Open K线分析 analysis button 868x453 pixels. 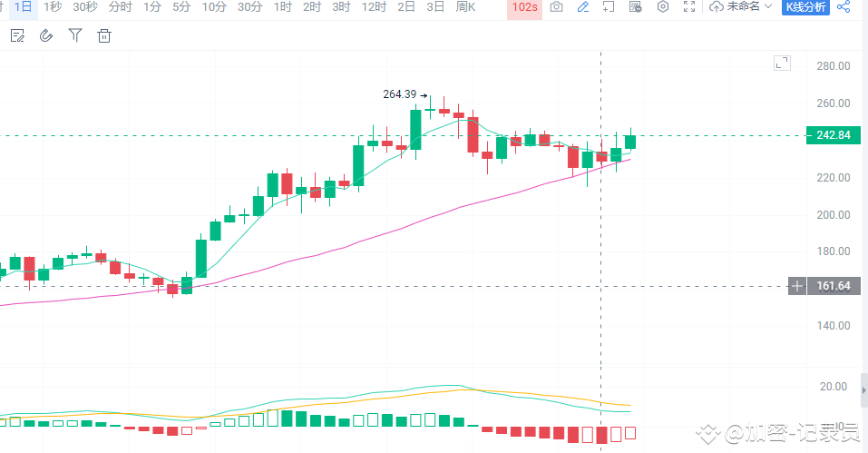point(805,7)
